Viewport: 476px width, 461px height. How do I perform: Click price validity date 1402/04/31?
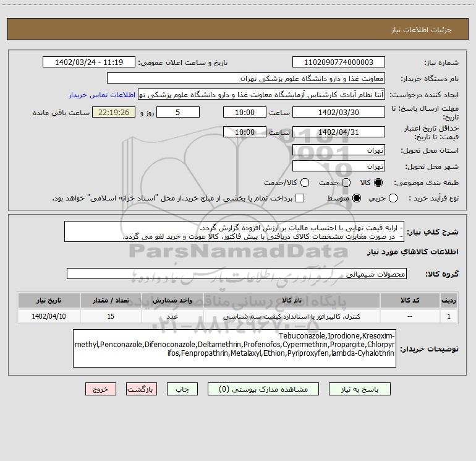pos(339,132)
